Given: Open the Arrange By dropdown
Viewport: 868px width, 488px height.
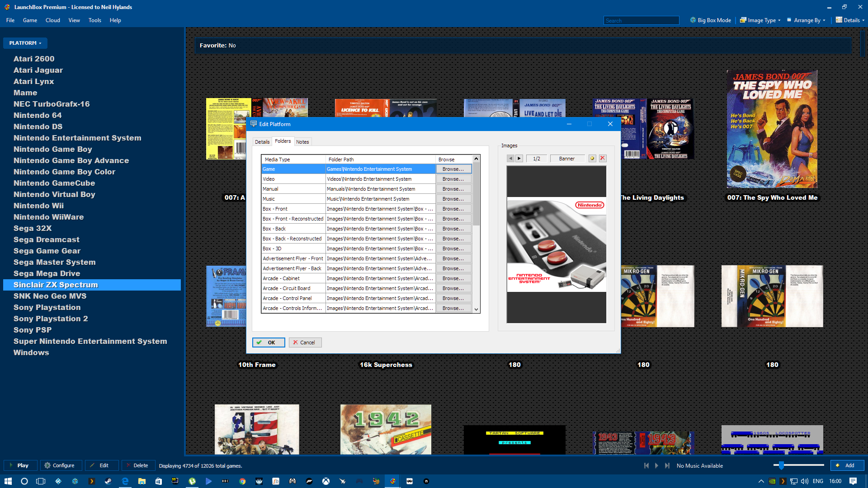Looking at the screenshot, I should 806,20.
